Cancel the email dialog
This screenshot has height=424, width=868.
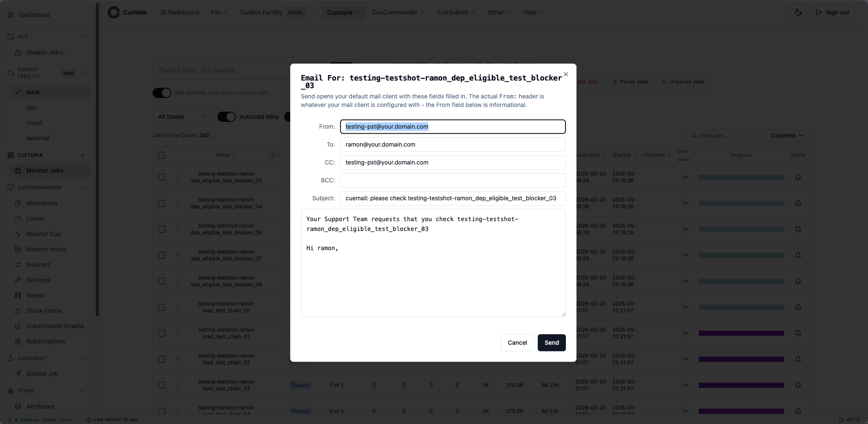[517, 343]
